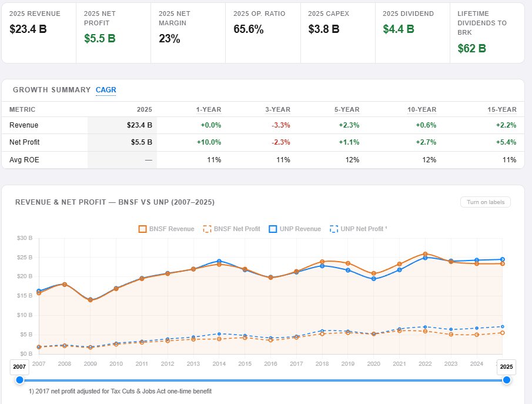
Task: Select the 3-YEAR column header
Action: pyautogui.click(x=278, y=109)
